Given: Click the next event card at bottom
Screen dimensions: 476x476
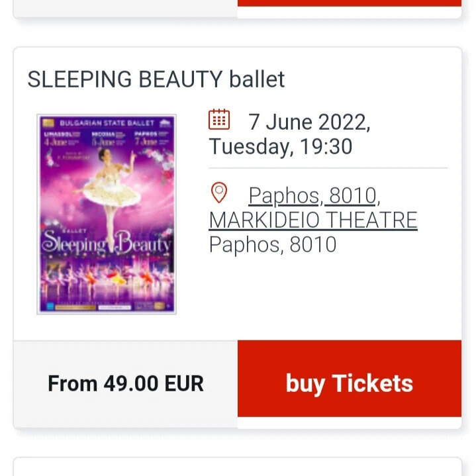Looking at the screenshot, I should click(238, 467).
